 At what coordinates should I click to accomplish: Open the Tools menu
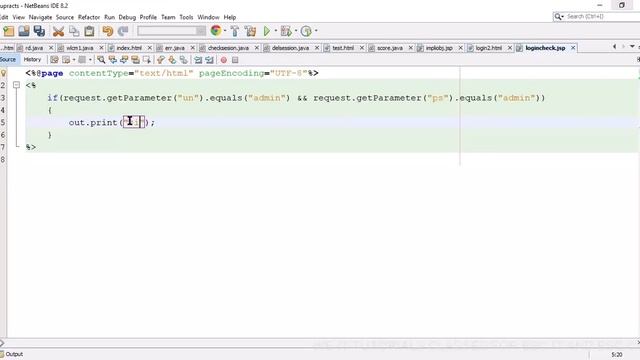click(186, 17)
